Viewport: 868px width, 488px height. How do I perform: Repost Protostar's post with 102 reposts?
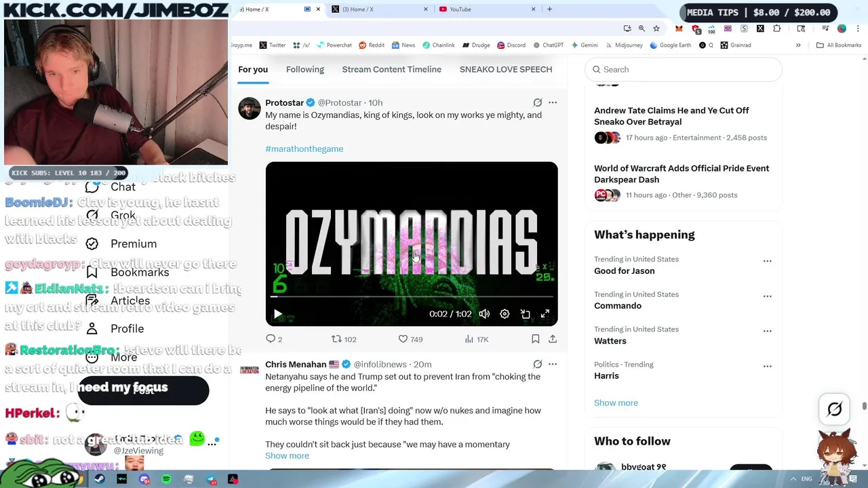click(343, 339)
